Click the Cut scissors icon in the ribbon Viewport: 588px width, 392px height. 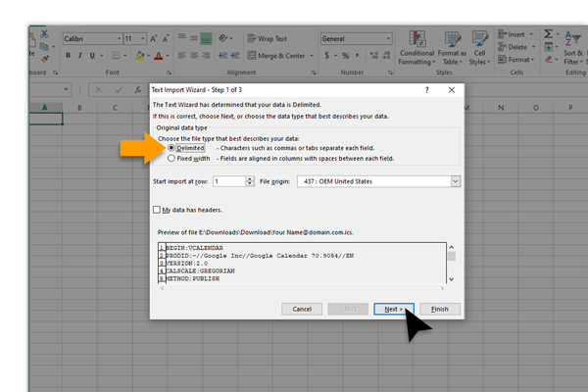pyautogui.click(x=45, y=34)
